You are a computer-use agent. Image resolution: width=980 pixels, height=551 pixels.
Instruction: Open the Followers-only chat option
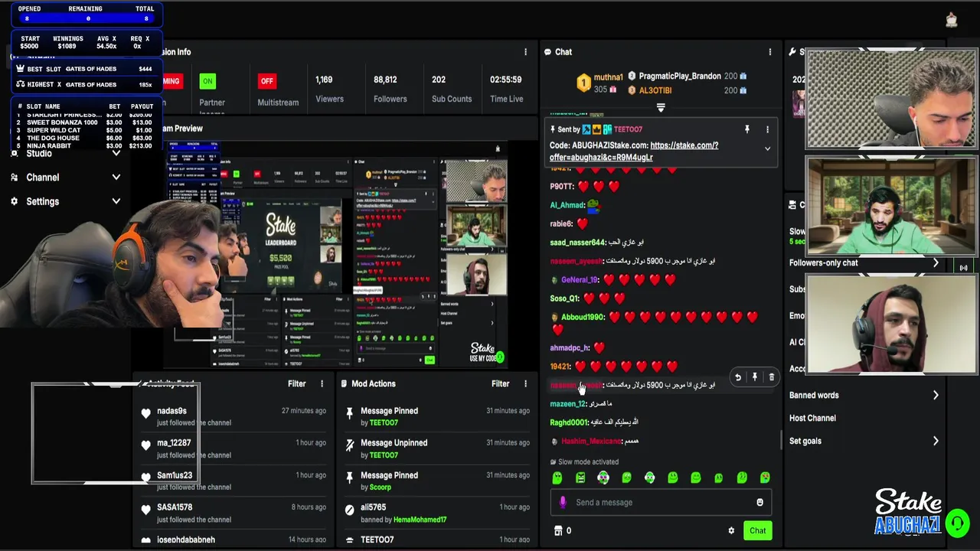[x=824, y=263]
